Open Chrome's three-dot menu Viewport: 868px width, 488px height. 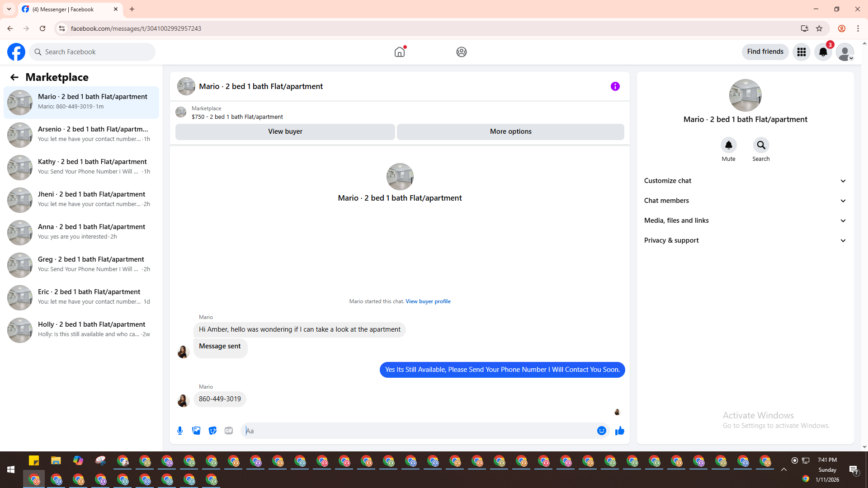click(858, 28)
